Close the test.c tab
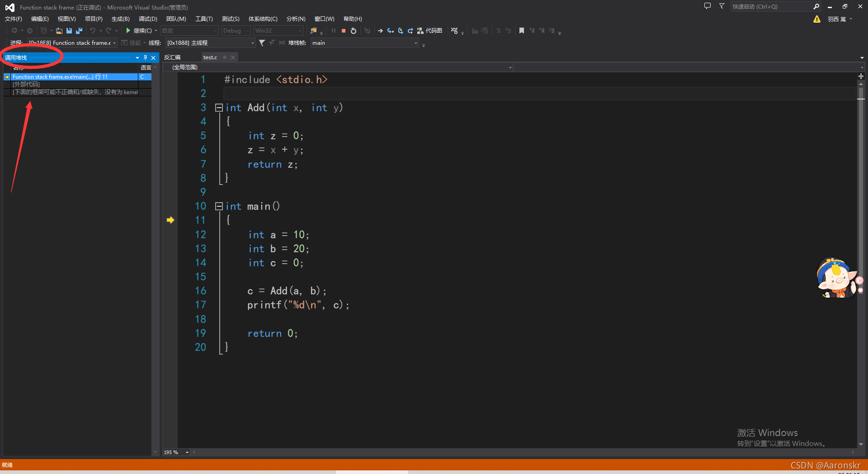Image resolution: width=868 pixels, height=474 pixels. (233, 57)
